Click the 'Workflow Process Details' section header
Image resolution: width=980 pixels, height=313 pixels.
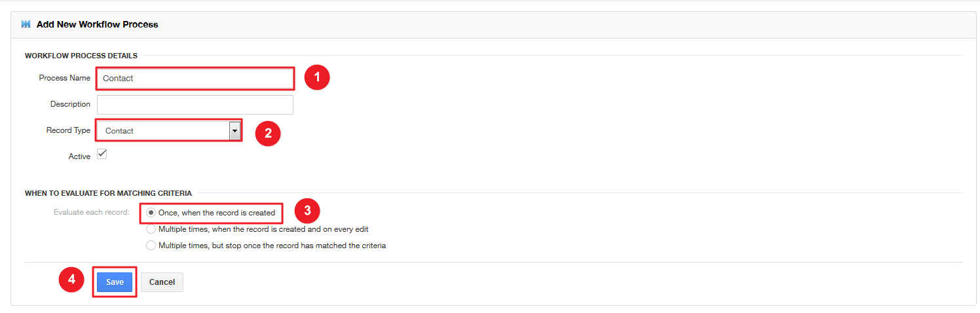(x=81, y=56)
